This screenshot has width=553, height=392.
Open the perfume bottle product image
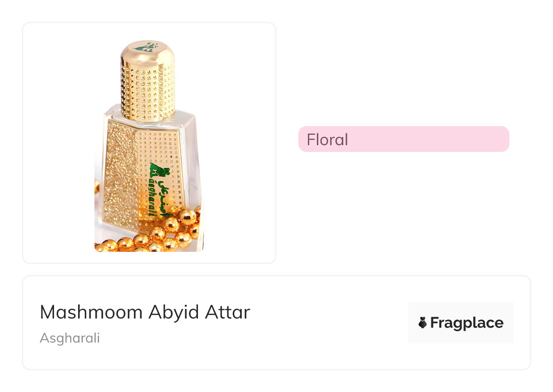(149, 145)
